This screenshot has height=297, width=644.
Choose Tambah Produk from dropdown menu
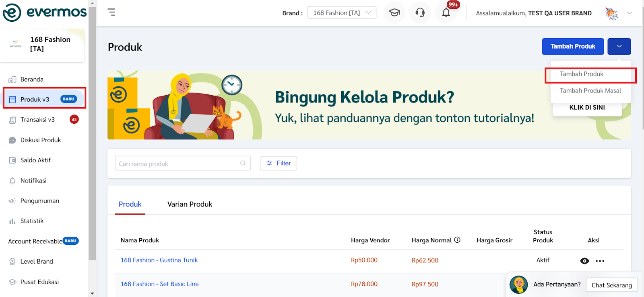(590, 74)
